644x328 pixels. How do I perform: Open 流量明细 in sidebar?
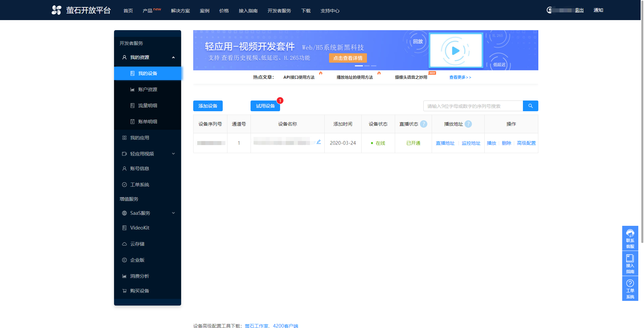click(148, 106)
